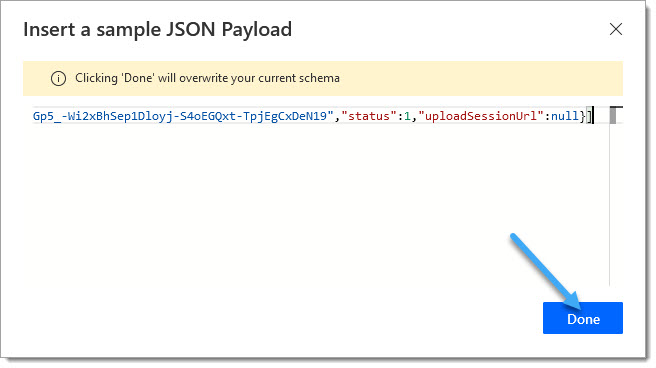Click the word 'Payload' in dialog heading

click(x=256, y=30)
